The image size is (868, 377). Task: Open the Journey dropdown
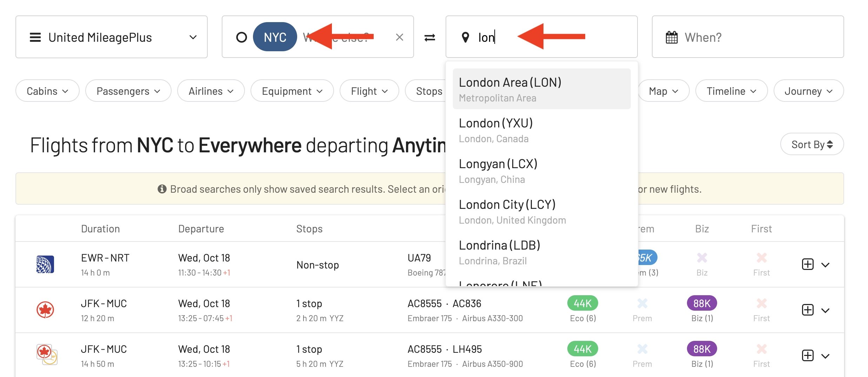[x=808, y=91]
